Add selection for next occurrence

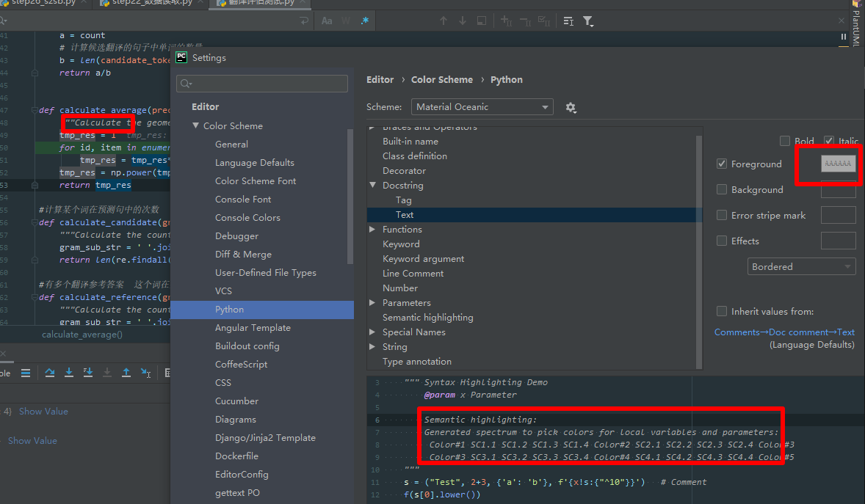tap(506, 21)
